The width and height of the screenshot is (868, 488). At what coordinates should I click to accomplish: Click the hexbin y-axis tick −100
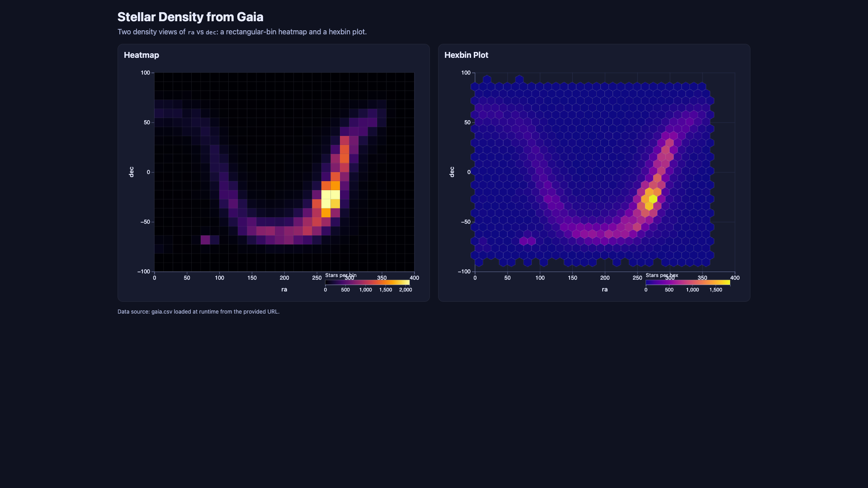464,272
